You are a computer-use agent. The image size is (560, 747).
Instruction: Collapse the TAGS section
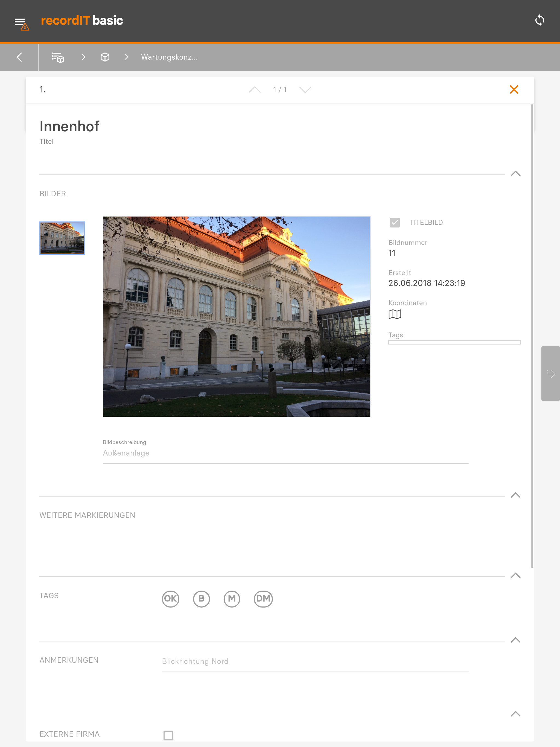[515, 576]
